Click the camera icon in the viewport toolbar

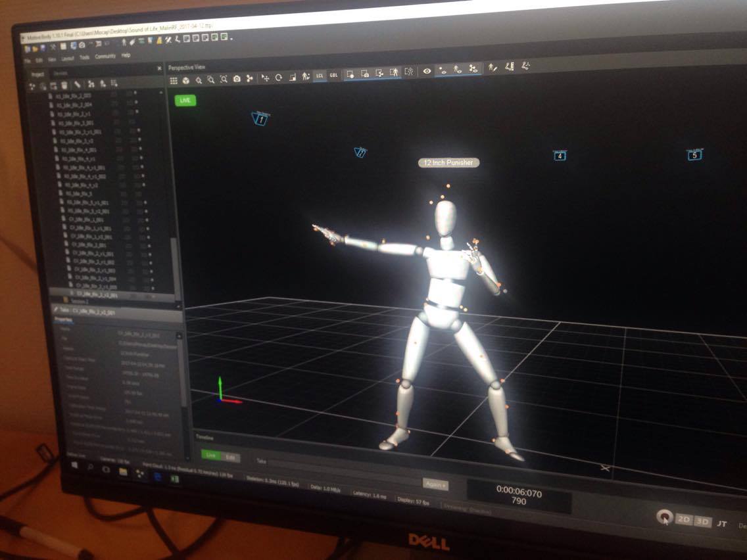tap(236, 78)
